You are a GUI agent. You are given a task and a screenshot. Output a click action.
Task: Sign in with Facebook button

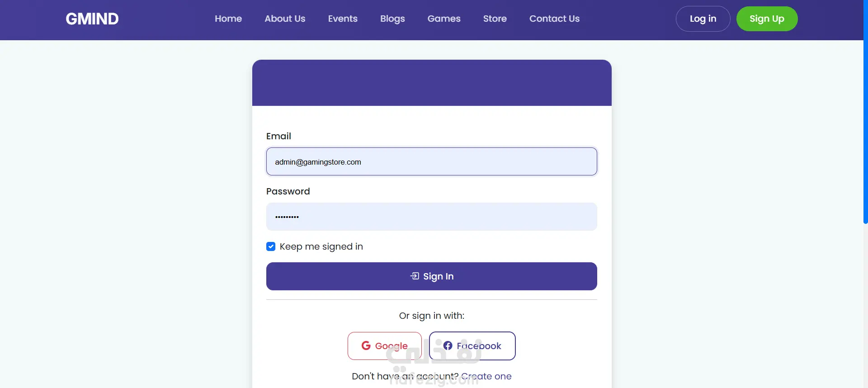pos(472,346)
